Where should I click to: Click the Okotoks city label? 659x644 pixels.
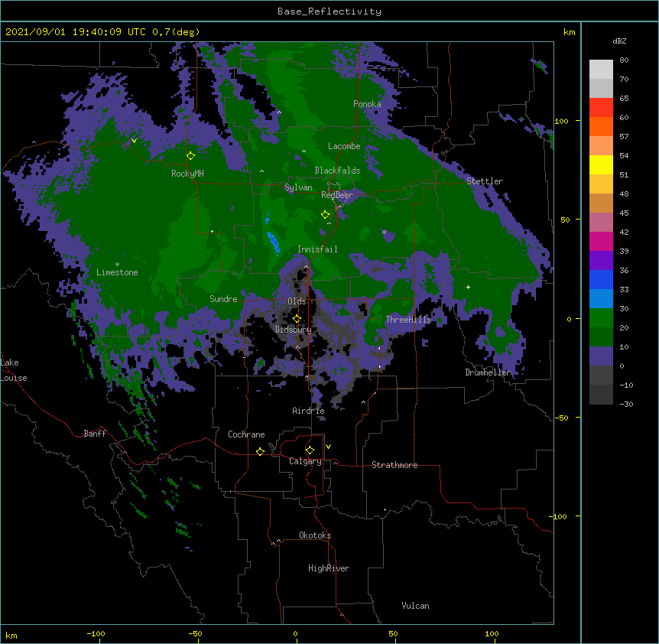[315, 535]
